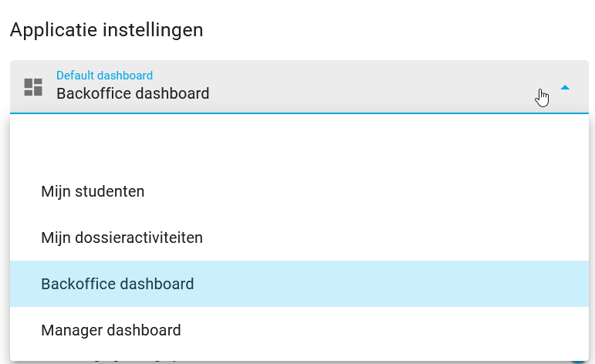Set default dashboard to Mijn studenten
The image size is (595, 364).
(299, 191)
